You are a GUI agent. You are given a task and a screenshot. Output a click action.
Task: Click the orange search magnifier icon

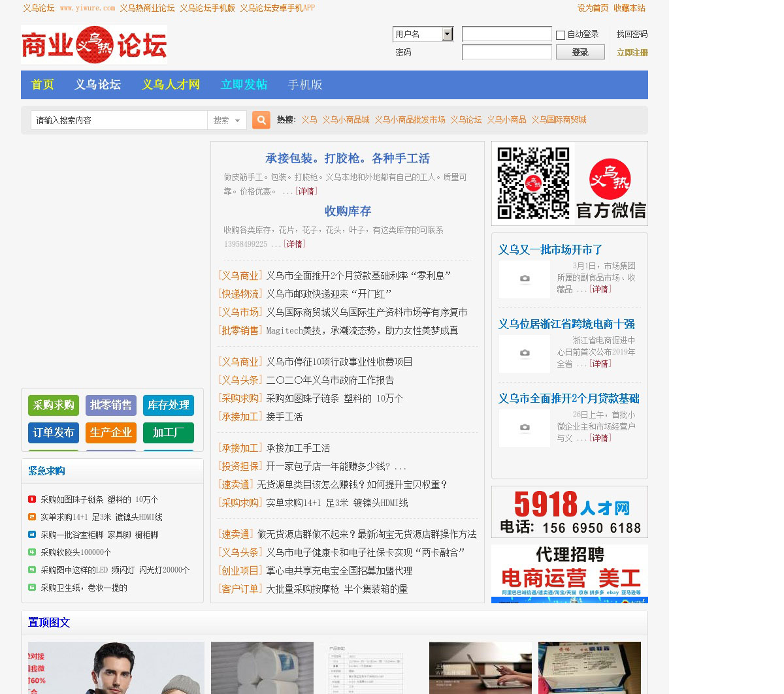261,120
